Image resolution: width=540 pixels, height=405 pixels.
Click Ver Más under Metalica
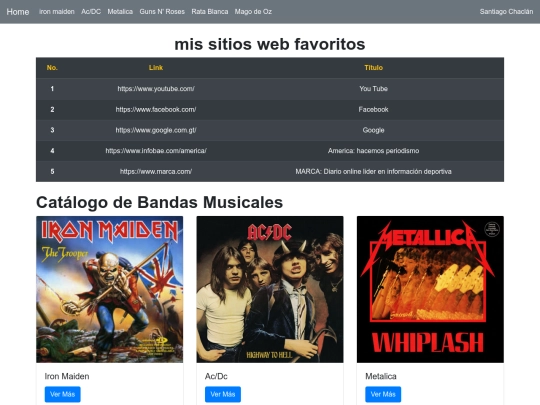[x=383, y=394]
